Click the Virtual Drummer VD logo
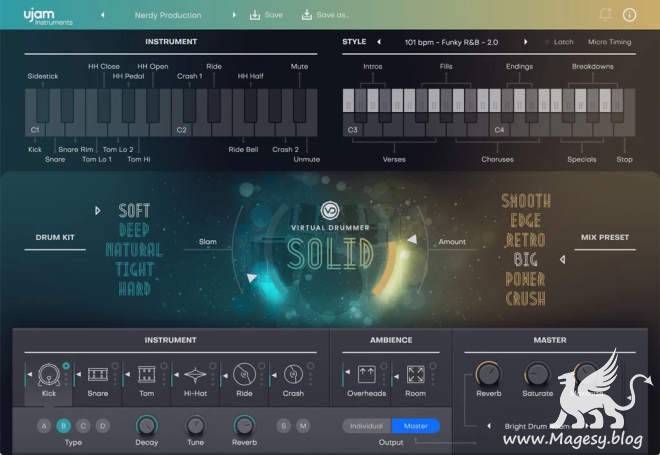 click(x=330, y=210)
